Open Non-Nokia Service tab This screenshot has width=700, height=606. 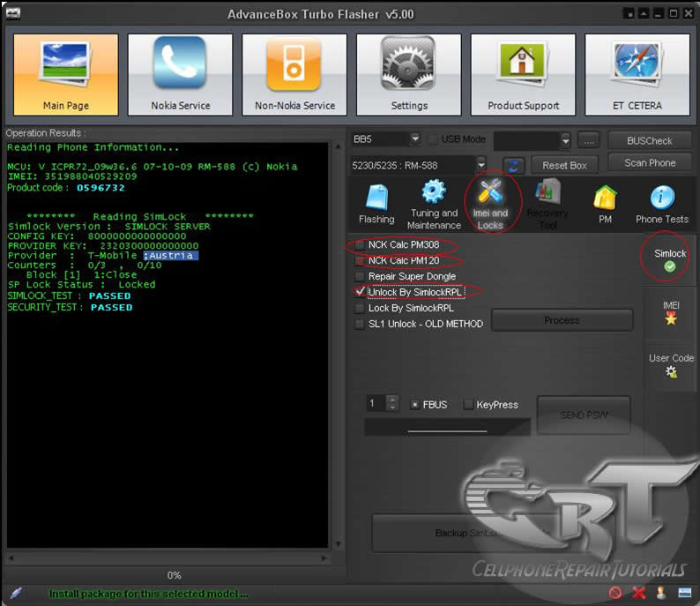(294, 75)
